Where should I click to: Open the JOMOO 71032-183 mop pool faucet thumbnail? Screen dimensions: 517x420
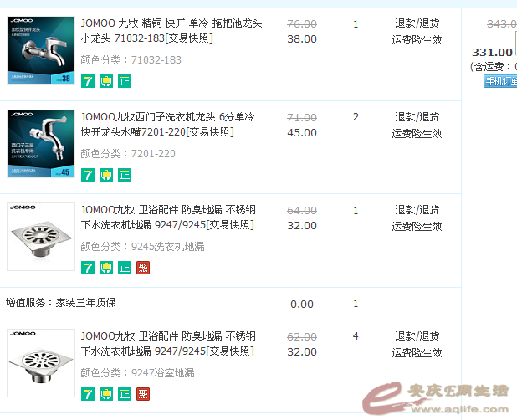coord(41,50)
